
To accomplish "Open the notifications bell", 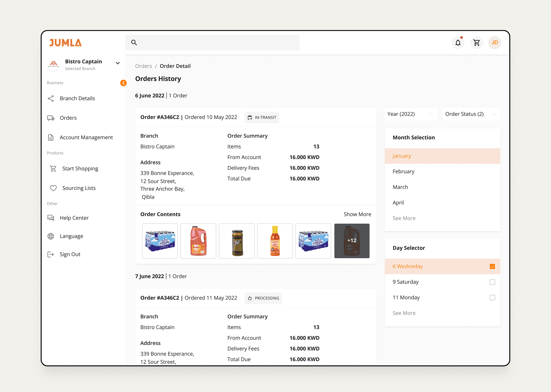I will point(458,43).
